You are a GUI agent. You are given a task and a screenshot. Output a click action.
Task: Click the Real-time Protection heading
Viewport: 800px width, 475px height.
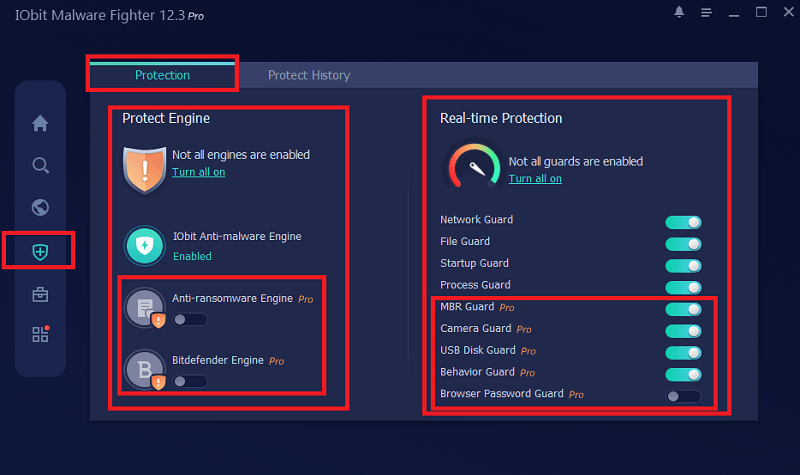[501, 118]
